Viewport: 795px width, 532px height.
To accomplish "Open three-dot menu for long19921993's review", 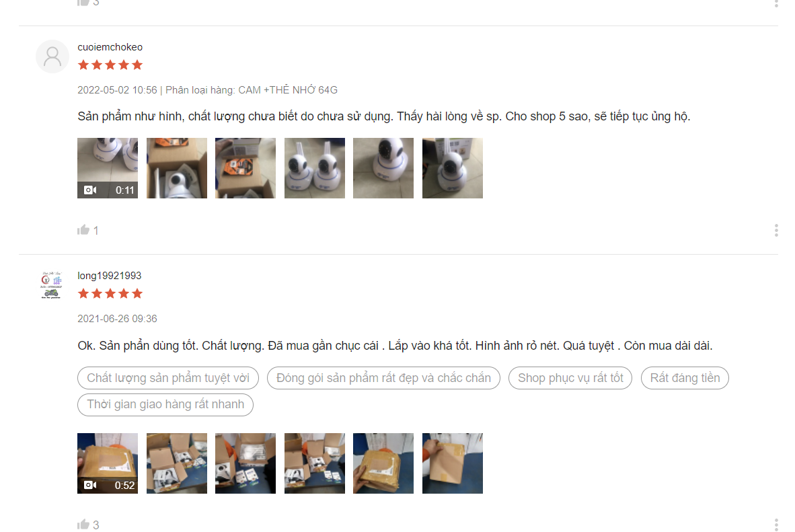I will (x=775, y=525).
